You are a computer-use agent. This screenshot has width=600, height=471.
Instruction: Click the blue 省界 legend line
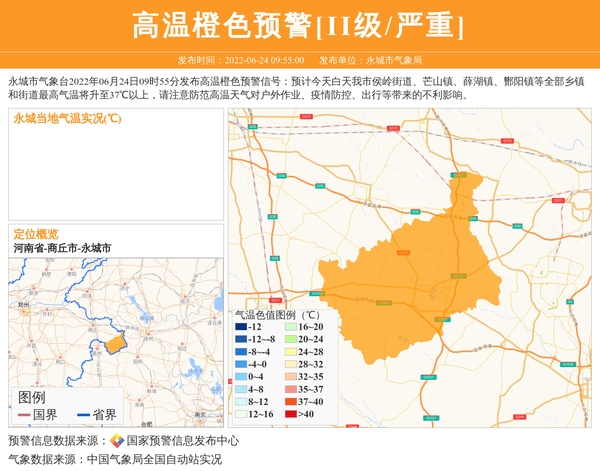(83, 415)
